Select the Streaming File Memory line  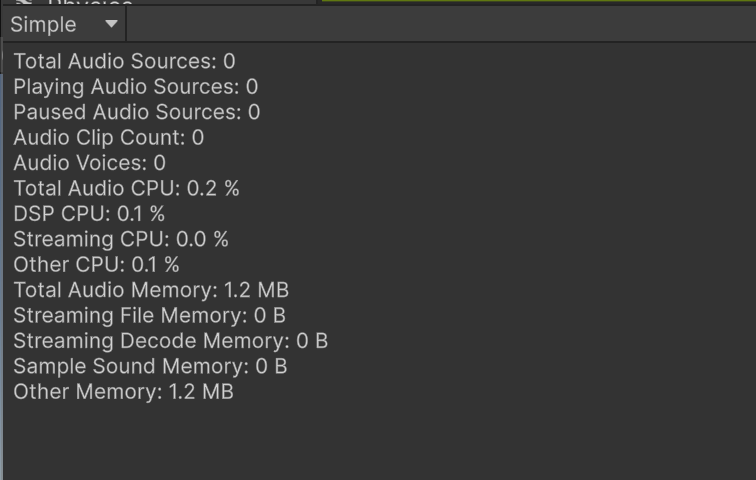(149, 316)
